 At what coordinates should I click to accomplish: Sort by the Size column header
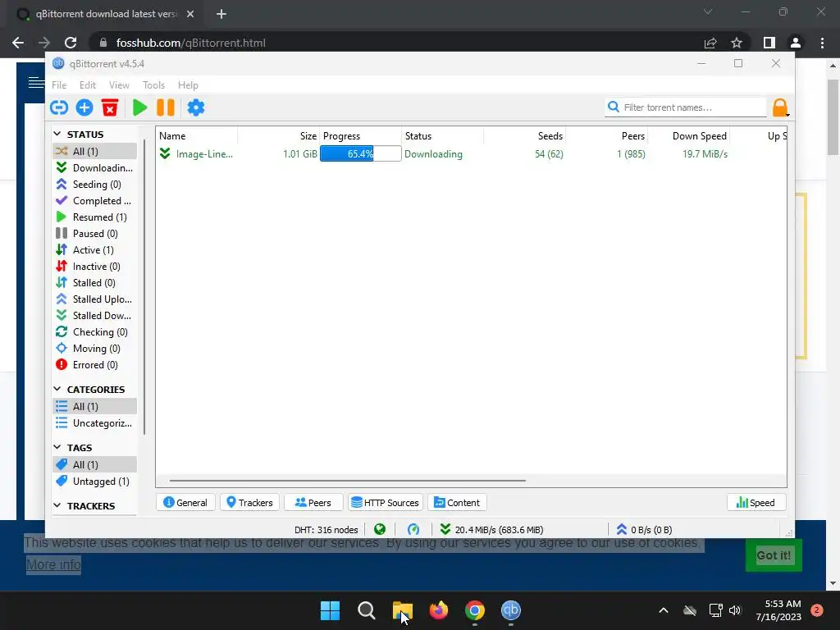[279, 136]
